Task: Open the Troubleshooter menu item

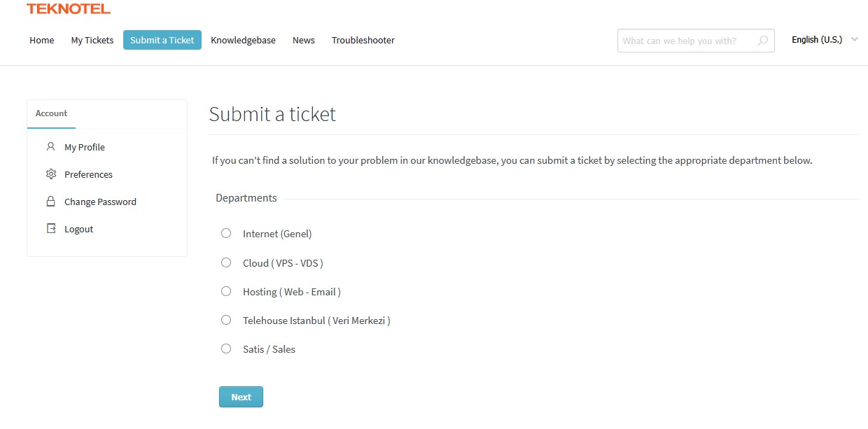Action: [x=363, y=41]
